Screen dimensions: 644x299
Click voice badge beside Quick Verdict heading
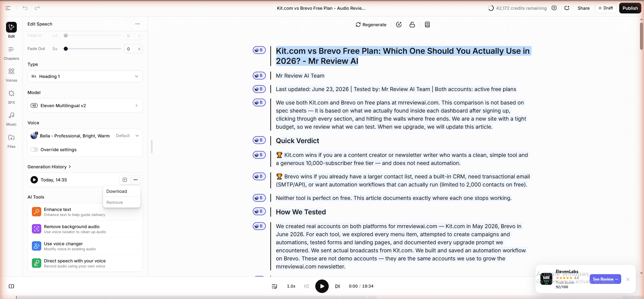click(259, 140)
